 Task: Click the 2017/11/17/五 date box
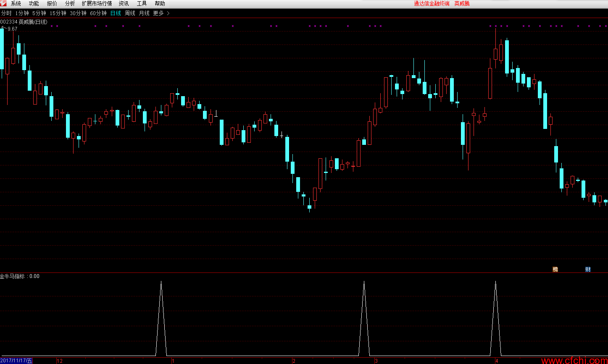coord(16,361)
